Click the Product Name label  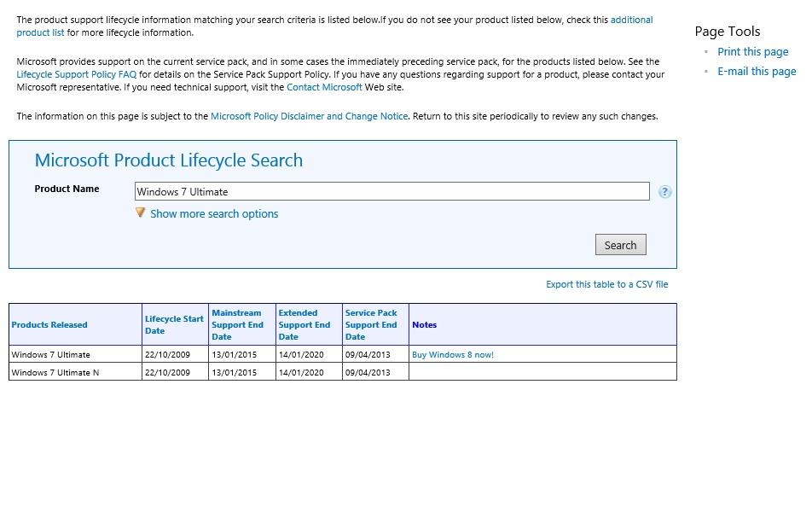(x=67, y=189)
